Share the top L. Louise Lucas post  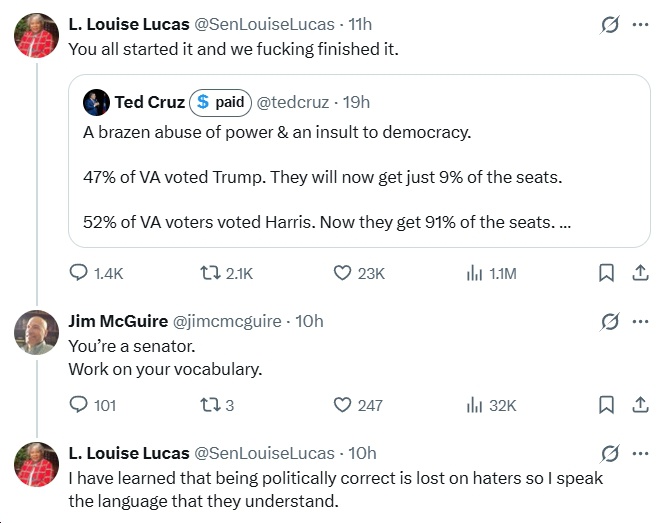pyautogui.click(x=639, y=273)
